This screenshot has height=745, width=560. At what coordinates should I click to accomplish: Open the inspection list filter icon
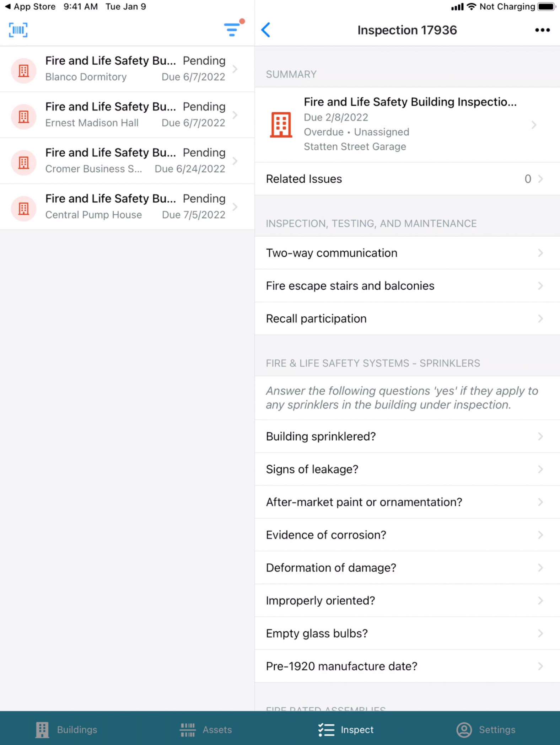[x=232, y=29]
